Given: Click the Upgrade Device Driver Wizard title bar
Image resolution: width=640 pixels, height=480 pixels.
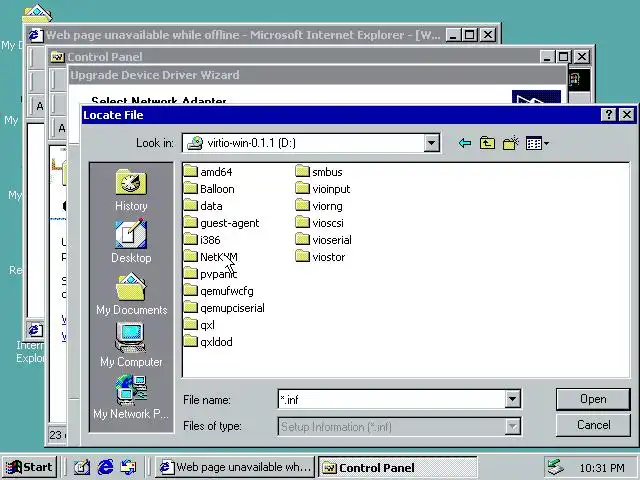Looking at the screenshot, I should [318, 75].
